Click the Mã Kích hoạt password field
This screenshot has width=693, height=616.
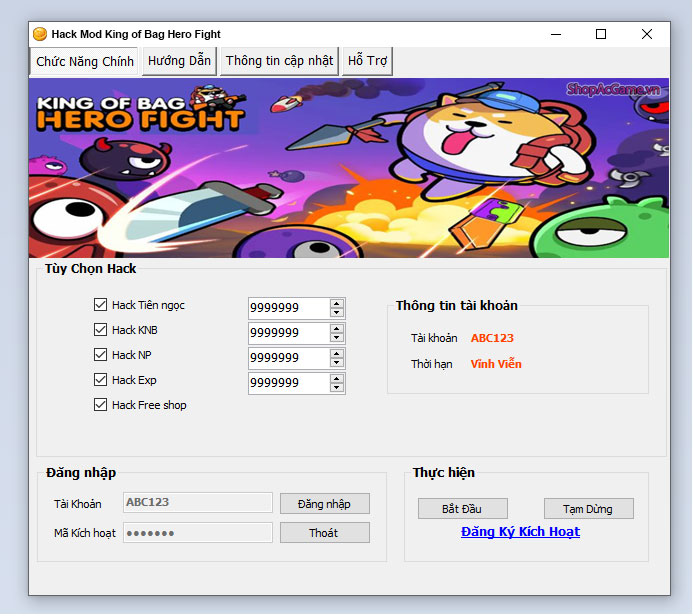(198, 532)
